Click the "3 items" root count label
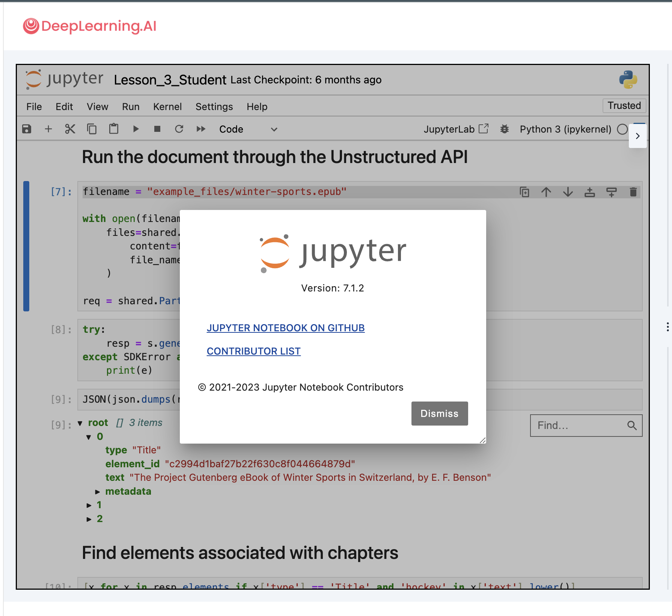 (146, 423)
